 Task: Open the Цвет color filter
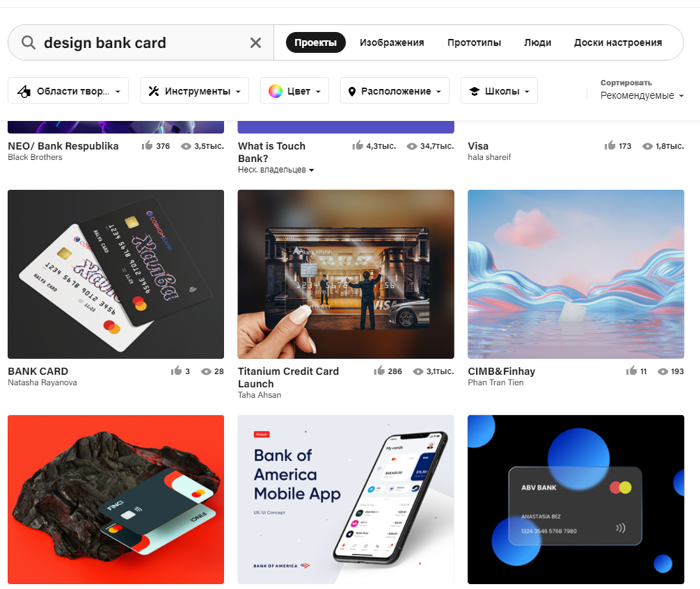coord(294,90)
